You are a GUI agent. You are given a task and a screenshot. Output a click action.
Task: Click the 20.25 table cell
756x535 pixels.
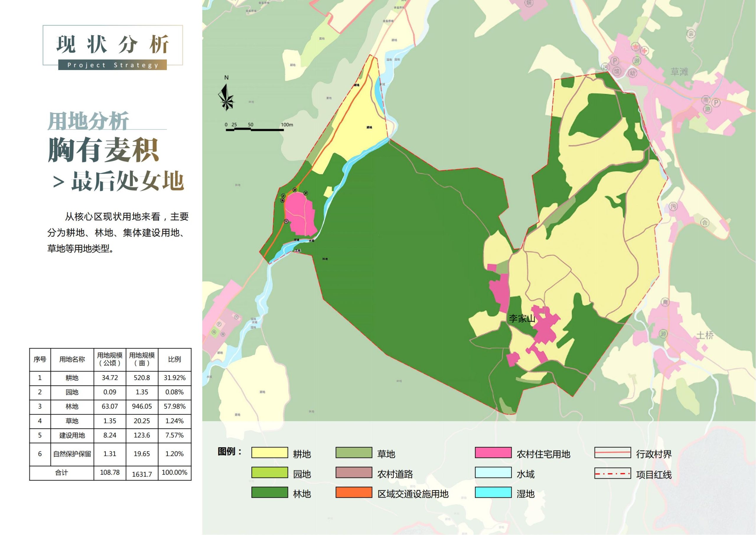142,421
